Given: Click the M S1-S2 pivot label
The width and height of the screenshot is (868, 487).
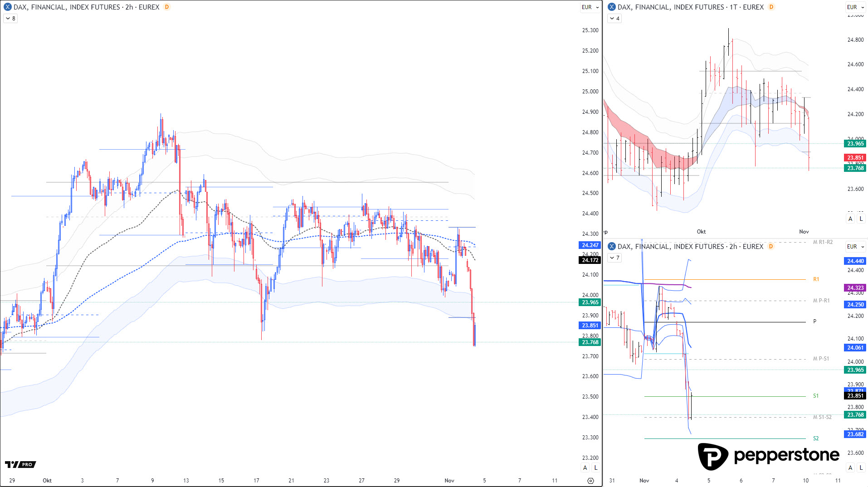Looking at the screenshot, I should coord(822,417).
